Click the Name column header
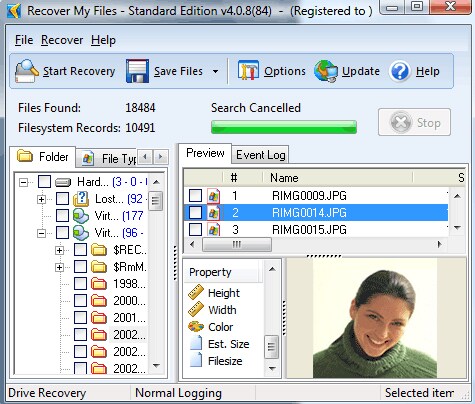475x404 pixels. (x=338, y=178)
